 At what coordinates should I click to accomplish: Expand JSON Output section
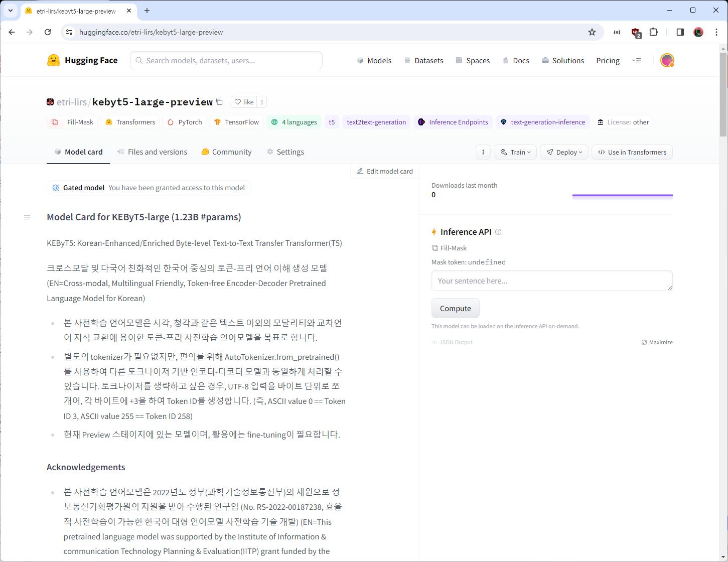[452, 342]
